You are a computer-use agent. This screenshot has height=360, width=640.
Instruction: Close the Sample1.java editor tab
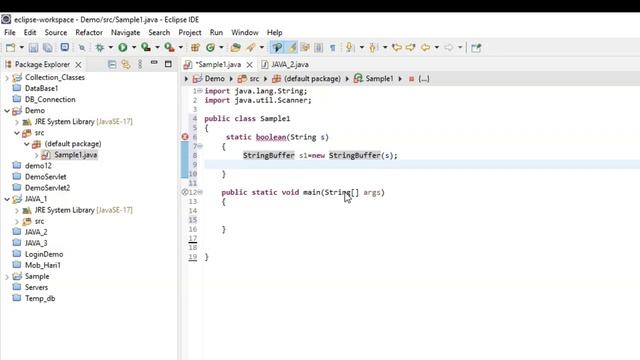249,64
